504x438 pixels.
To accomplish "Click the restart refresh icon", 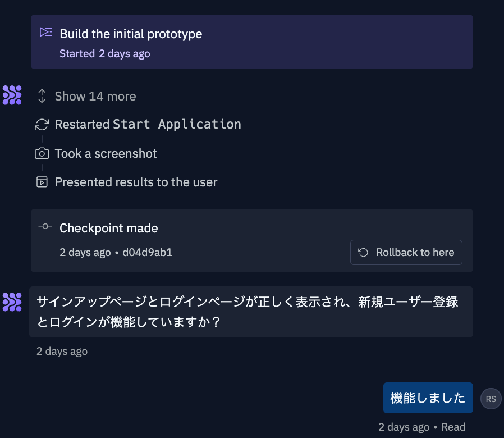I will click(42, 125).
